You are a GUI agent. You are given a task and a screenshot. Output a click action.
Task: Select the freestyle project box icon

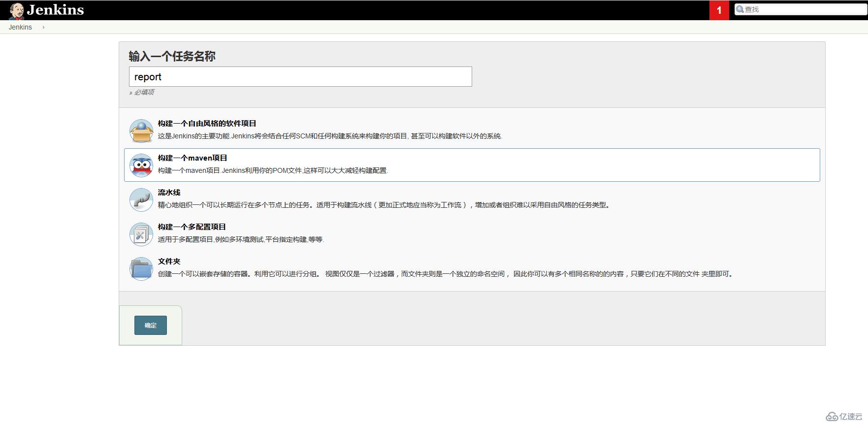pyautogui.click(x=141, y=131)
